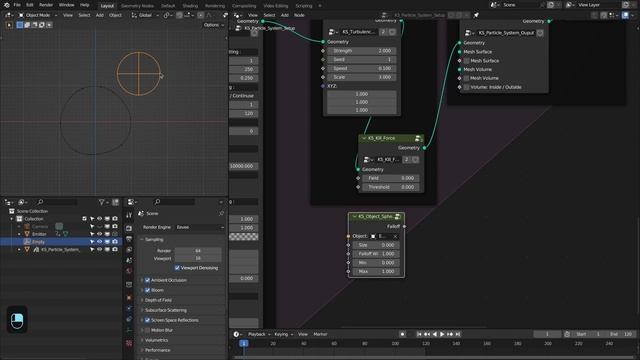Click the current frame marker in timeline
The height and width of the screenshot is (360, 640).
point(244,344)
